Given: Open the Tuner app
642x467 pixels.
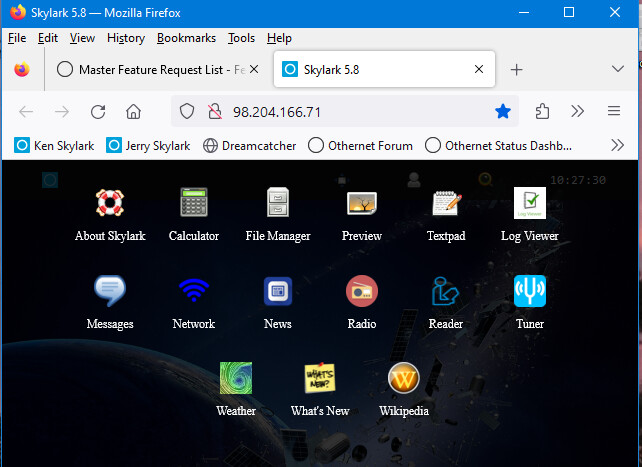Looking at the screenshot, I should point(530,303).
